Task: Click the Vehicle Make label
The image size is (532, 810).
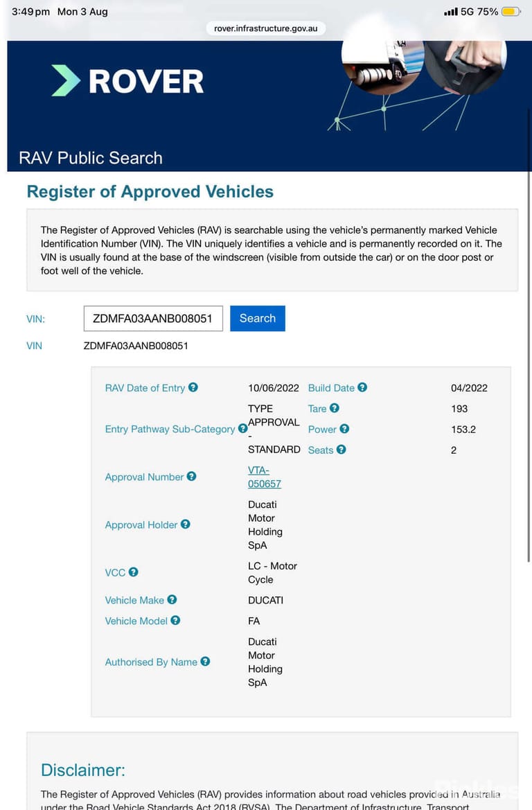Action: point(134,600)
